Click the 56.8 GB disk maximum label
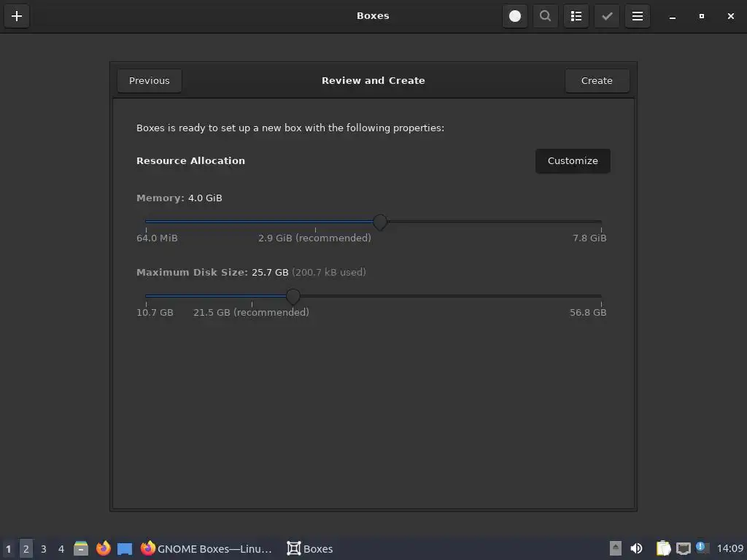Viewport: 747px width, 560px height. point(588,312)
